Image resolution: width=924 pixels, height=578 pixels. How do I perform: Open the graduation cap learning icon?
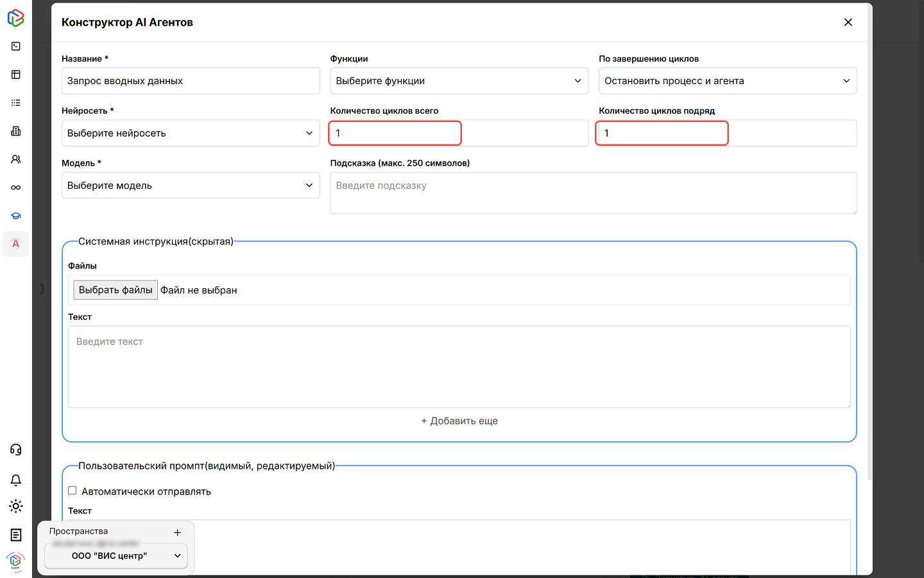point(16,216)
